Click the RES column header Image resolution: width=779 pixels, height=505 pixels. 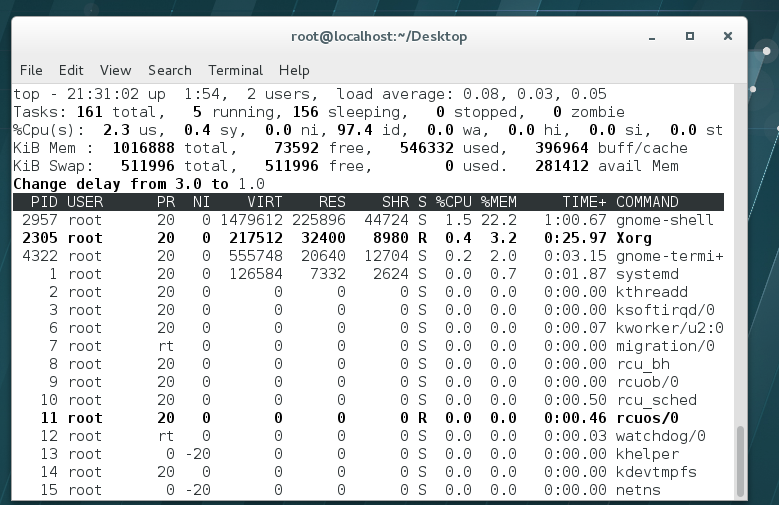click(332, 202)
